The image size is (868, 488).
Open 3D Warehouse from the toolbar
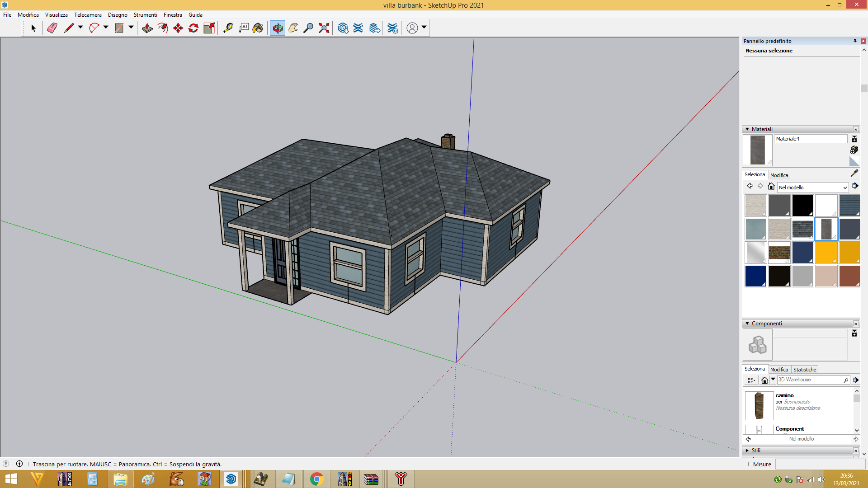(343, 28)
